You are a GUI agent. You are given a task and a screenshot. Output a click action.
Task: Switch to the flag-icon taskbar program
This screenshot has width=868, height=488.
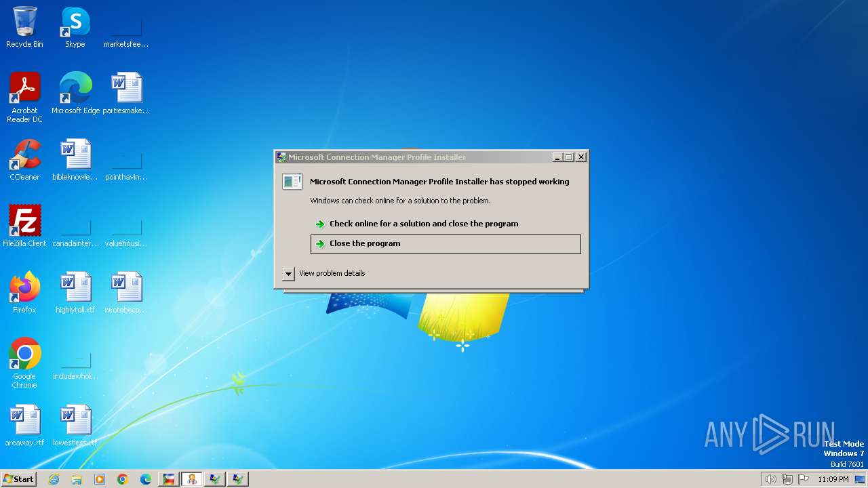170,479
